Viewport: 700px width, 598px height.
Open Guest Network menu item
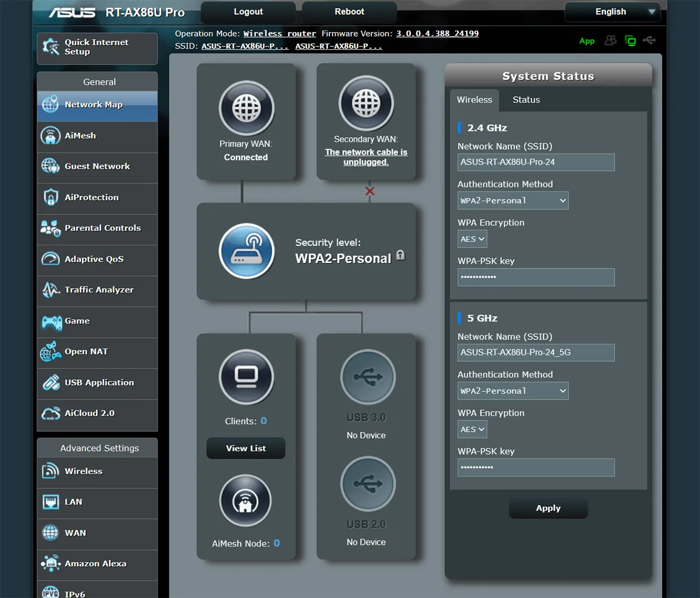coord(97,168)
